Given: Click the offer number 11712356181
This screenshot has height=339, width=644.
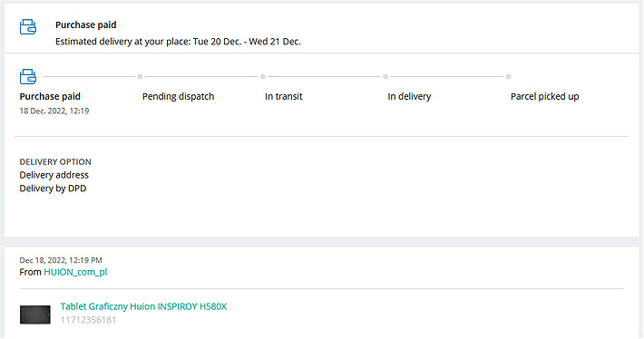Looking at the screenshot, I should click(88, 320).
